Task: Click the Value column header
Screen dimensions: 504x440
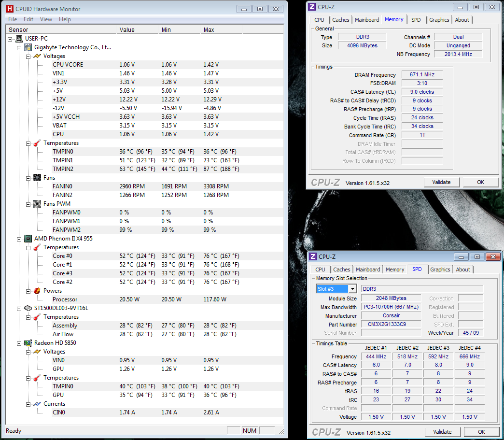Action: [137, 29]
